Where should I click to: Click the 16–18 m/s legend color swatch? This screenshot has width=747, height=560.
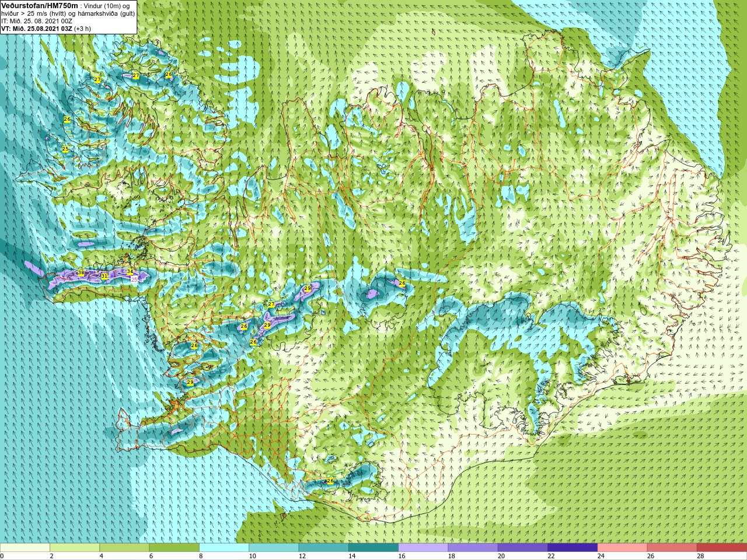423,548
